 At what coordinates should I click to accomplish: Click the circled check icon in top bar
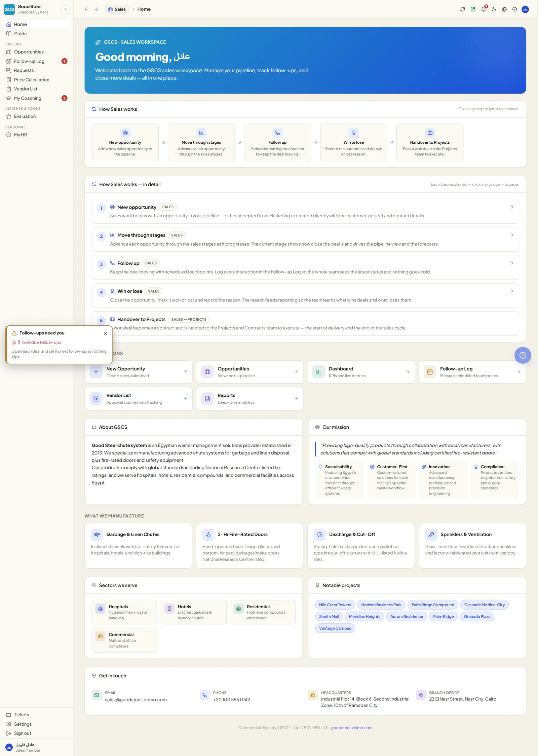(515, 9)
